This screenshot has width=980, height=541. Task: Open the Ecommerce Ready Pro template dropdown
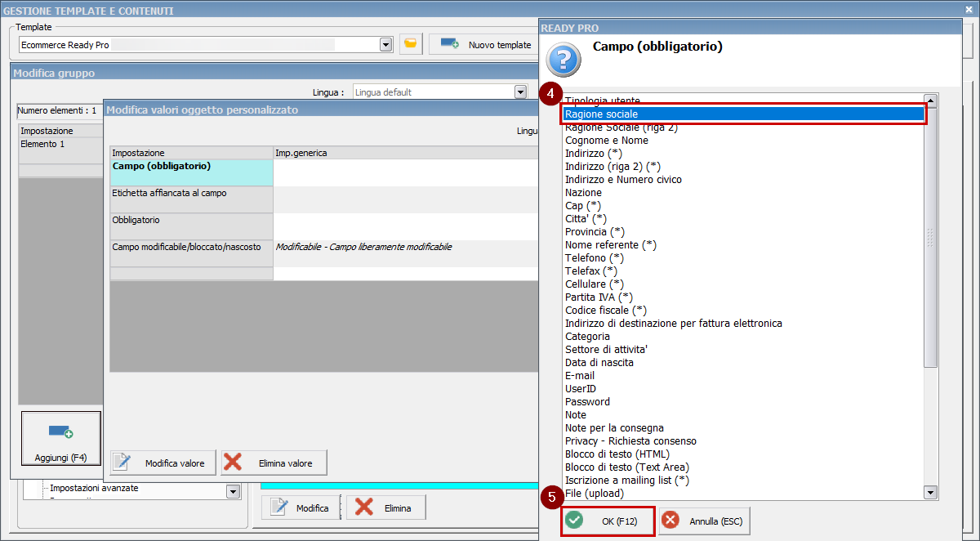386,45
